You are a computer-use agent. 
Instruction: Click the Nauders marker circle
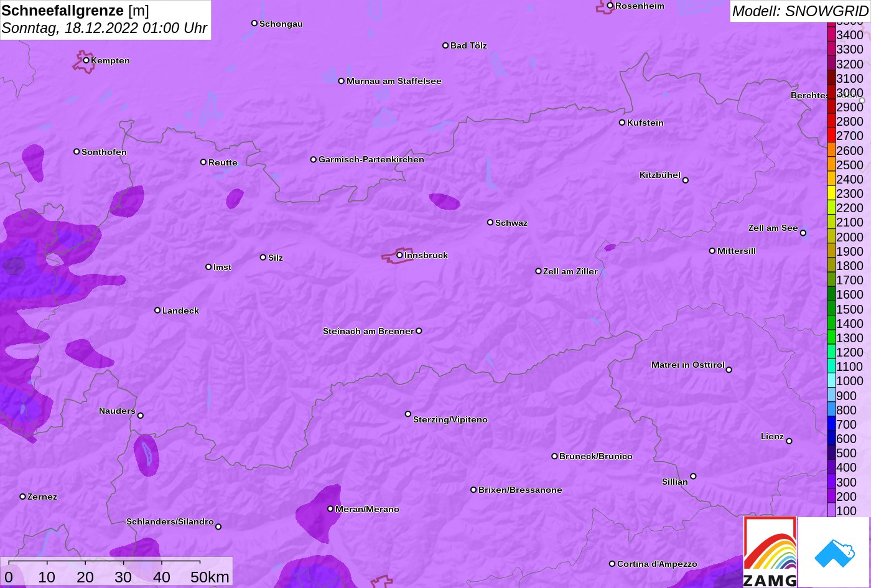coord(141,416)
